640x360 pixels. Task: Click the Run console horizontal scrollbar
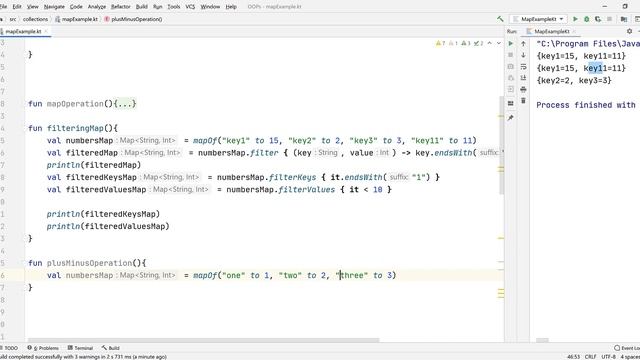pos(542,340)
